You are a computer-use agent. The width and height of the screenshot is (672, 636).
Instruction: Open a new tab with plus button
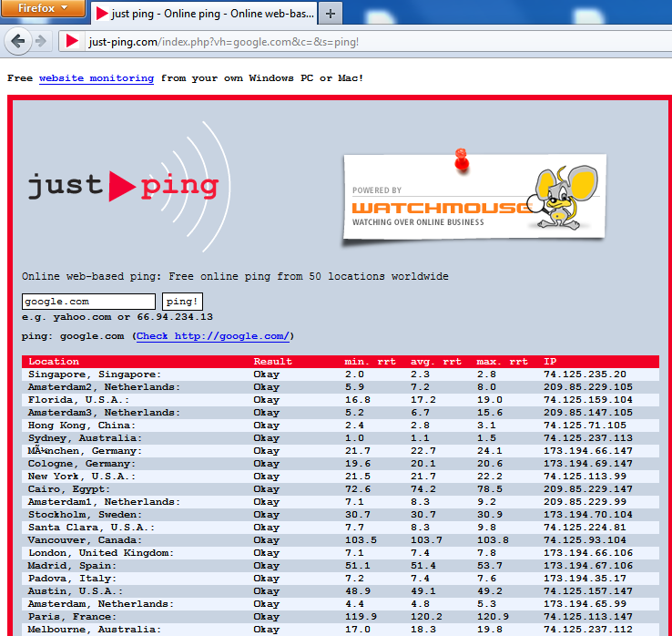pyautogui.click(x=330, y=14)
